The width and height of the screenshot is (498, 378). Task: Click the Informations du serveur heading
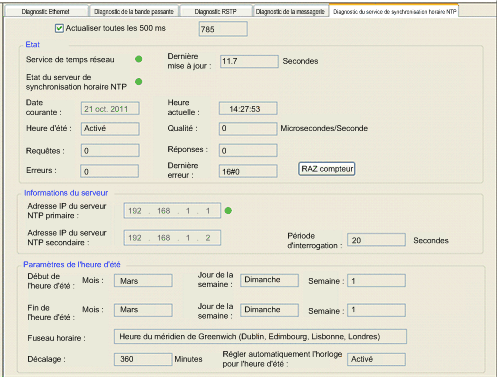point(66,193)
